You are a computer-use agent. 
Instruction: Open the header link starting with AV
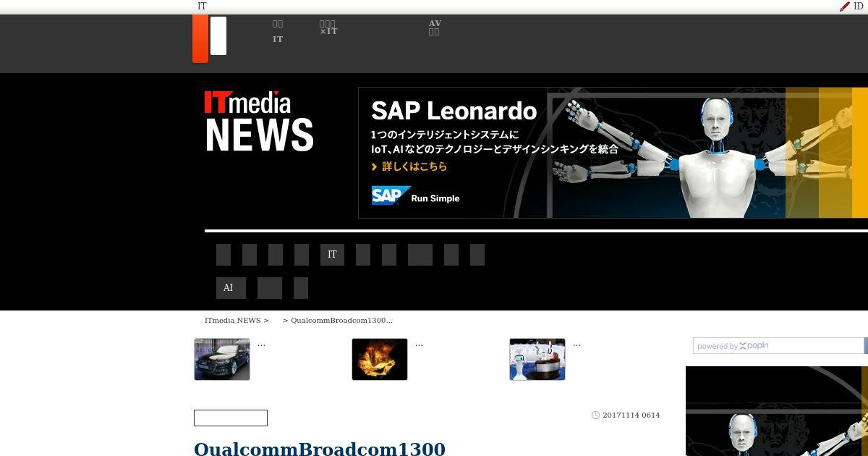(435, 28)
